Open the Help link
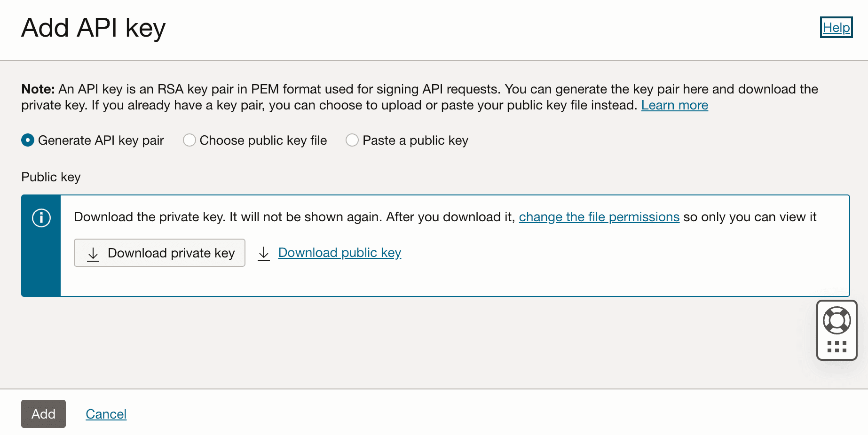 836,28
